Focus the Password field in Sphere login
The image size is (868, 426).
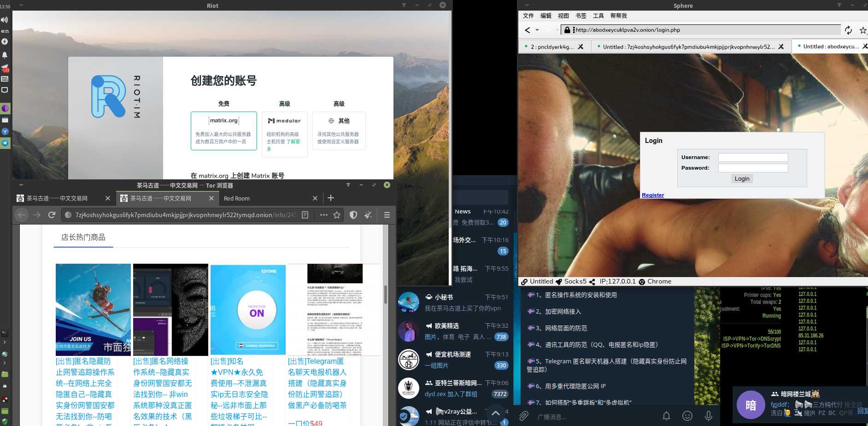coord(753,168)
